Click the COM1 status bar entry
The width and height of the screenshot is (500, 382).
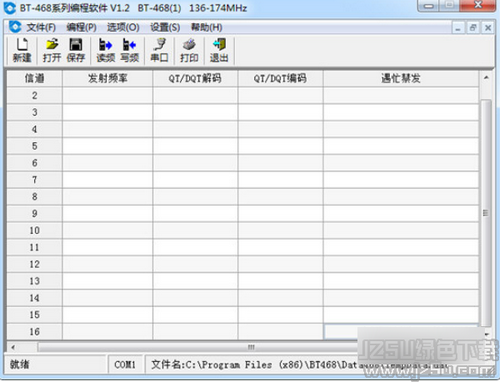coord(125,365)
